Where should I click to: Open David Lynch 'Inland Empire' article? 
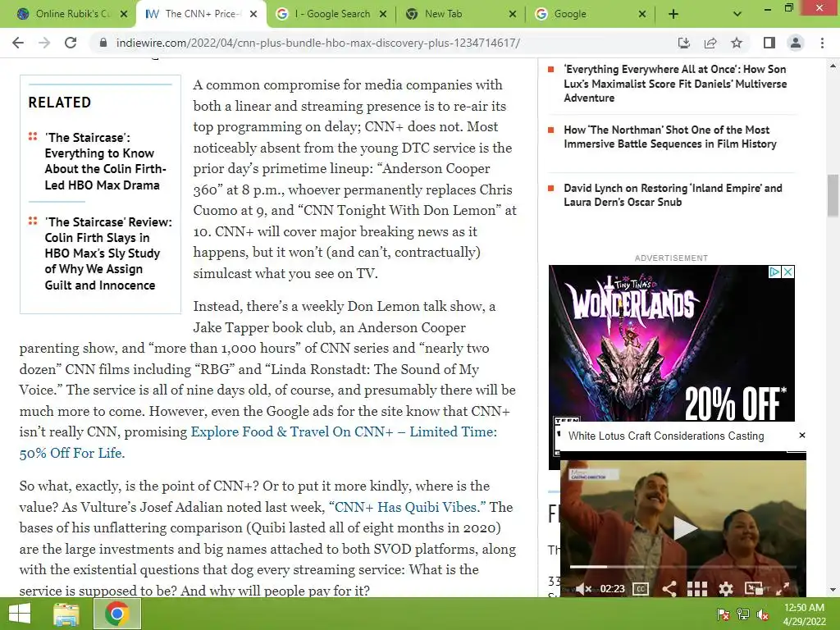click(x=673, y=195)
